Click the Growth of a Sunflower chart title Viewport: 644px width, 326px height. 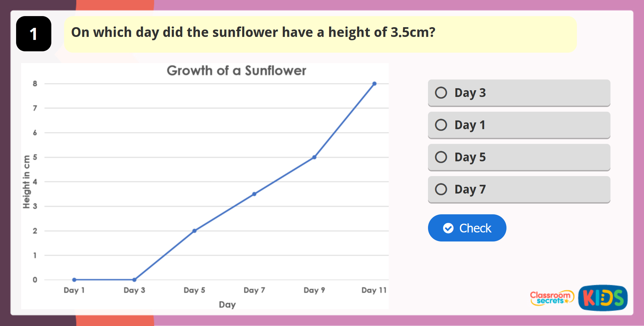coord(236,71)
